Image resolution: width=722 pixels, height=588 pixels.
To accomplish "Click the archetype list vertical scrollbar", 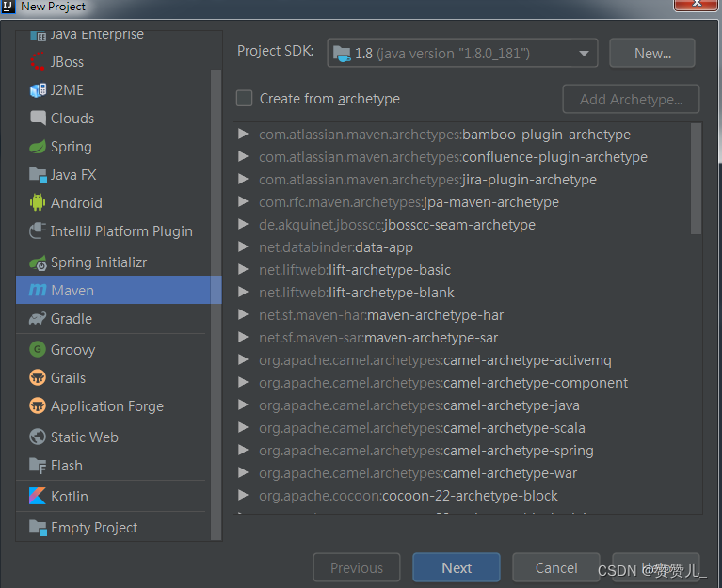I will (x=696, y=179).
